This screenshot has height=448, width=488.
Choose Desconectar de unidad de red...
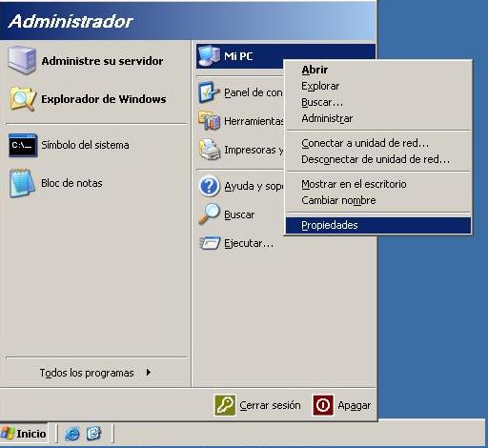click(x=378, y=159)
